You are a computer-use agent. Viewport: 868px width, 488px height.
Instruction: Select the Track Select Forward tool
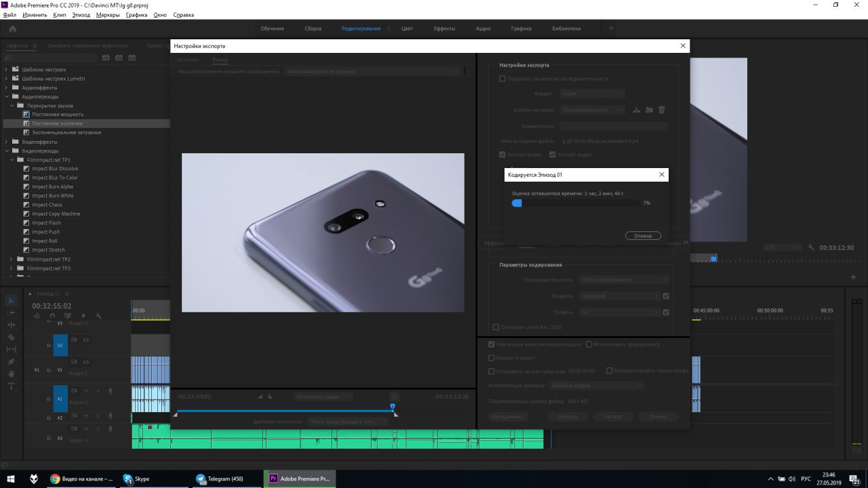(11, 312)
